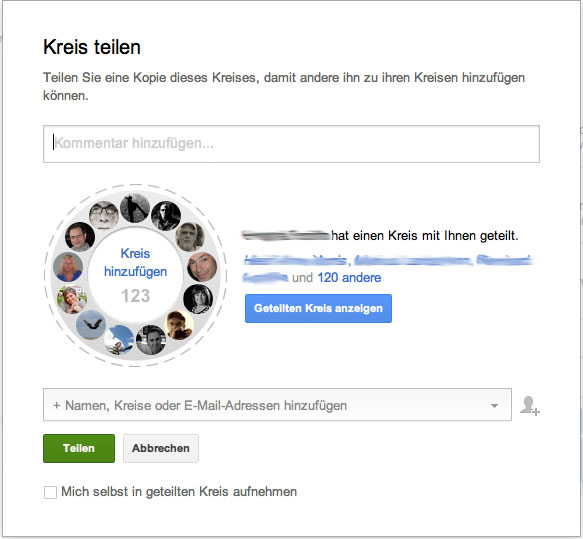This screenshot has height=539, width=583.
Task: Cancel with the 'Abbrechen' button
Action: coord(161,448)
